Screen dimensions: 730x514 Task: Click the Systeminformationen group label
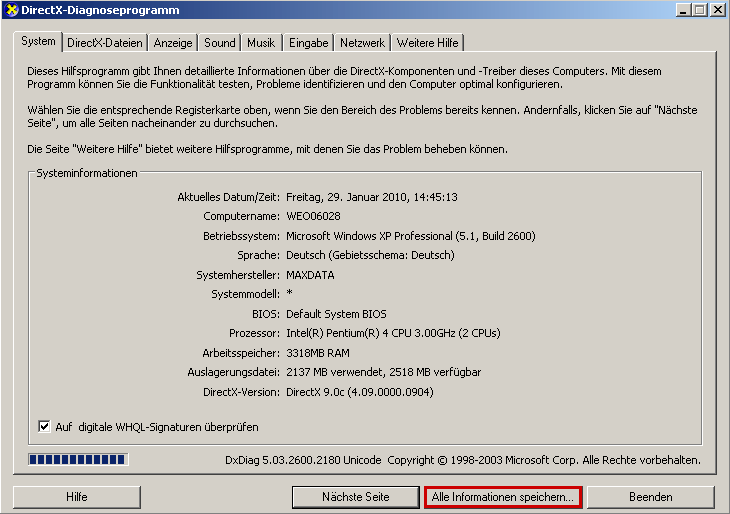pyautogui.click(x=87, y=173)
